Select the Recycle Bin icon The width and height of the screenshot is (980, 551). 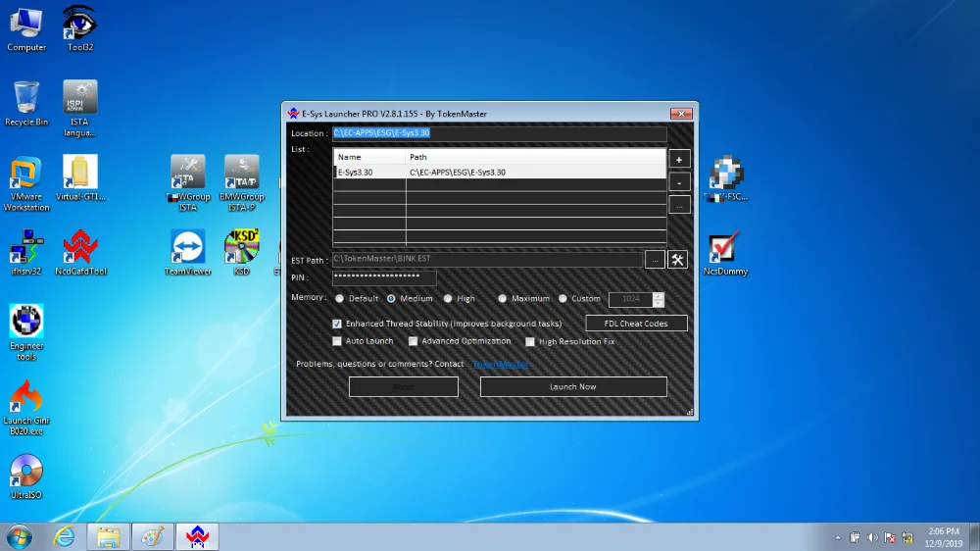click(26, 104)
